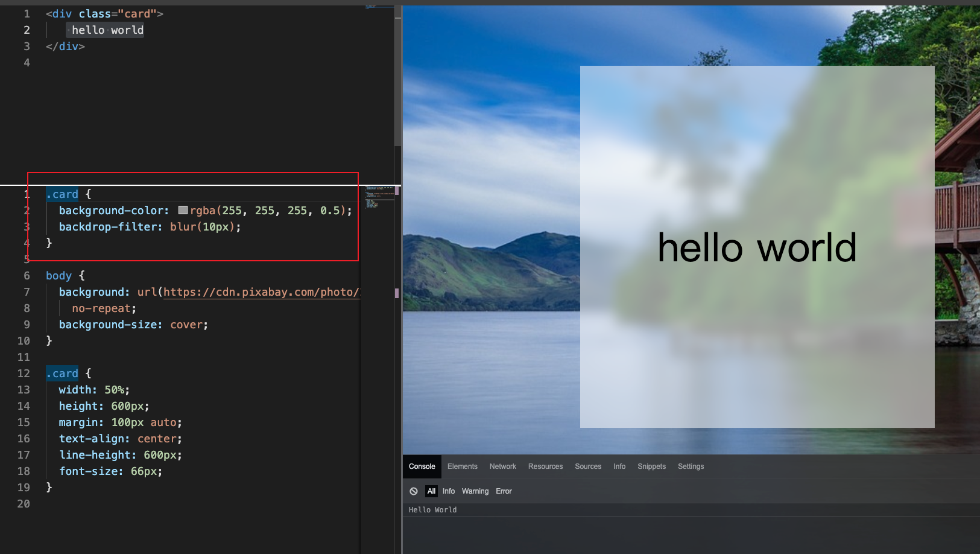Screen dimensions: 980x554
Task: Clear console with the ban icon
Action: click(x=414, y=491)
